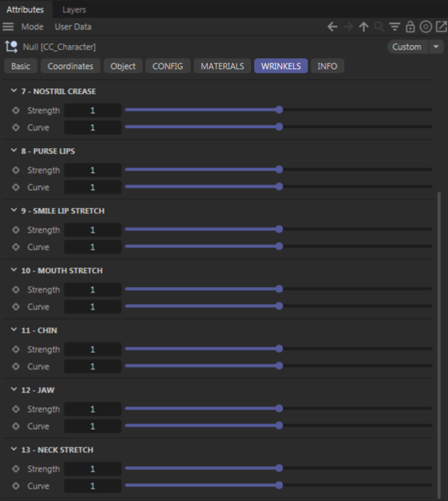The image size is (448, 501).
Task: Toggle the lock element icon
Action: coord(410,27)
